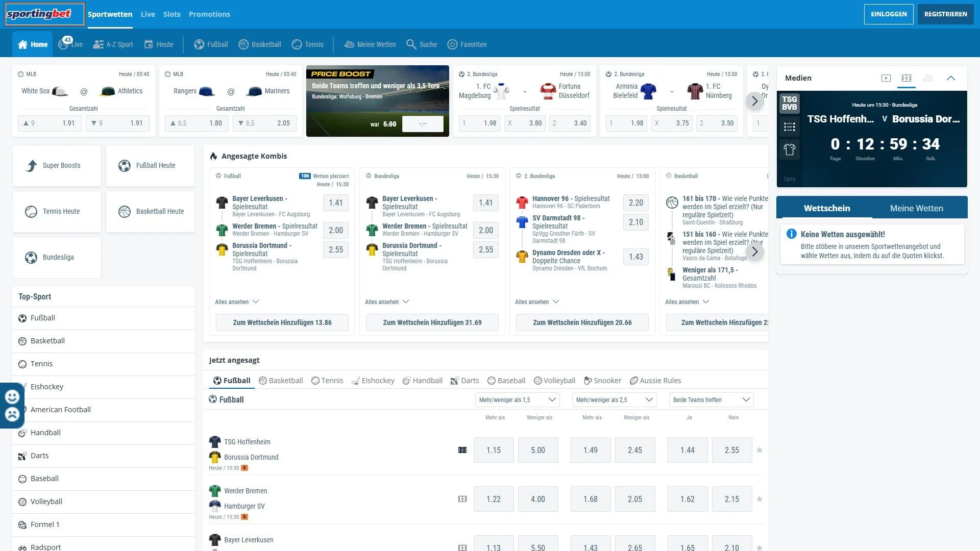The height and width of the screenshot is (551, 980).
Task: Open A-Z Sport listing
Action: [x=113, y=44]
